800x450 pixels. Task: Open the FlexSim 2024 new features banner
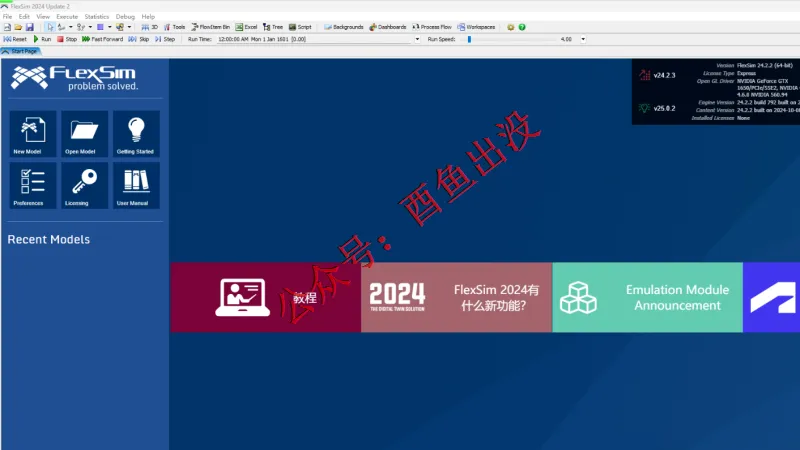coord(457,297)
